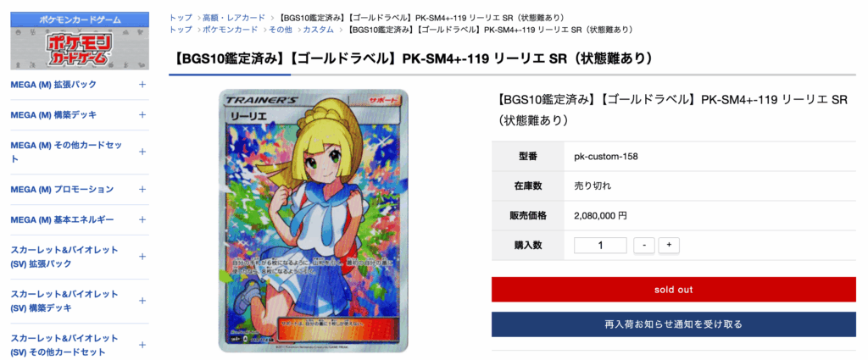
Task: Expand スカーレット&バイオレット (SV) 構築デッキ plus icon
Action: [142, 302]
